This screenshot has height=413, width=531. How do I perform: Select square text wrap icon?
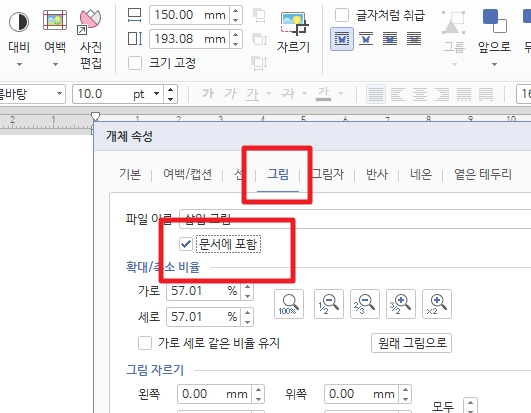[x=342, y=39]
